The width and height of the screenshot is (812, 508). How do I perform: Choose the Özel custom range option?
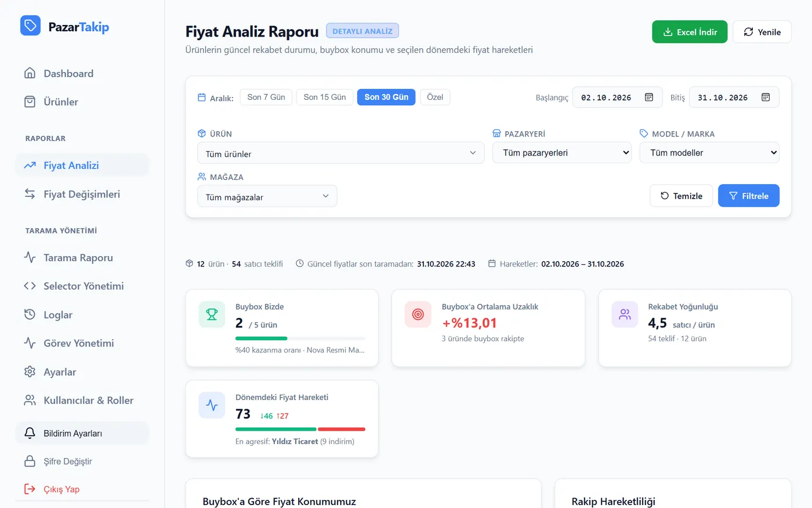click(435, 97)
